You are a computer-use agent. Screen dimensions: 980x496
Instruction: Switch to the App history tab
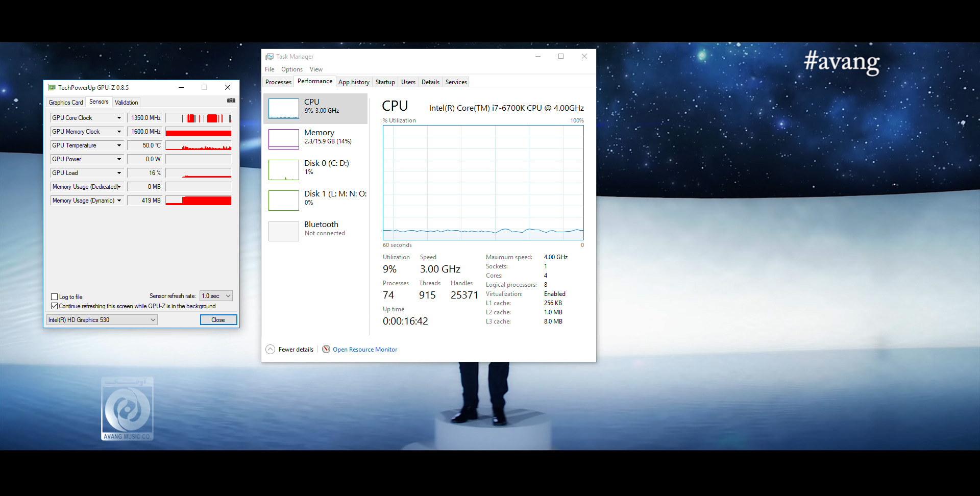354,82
